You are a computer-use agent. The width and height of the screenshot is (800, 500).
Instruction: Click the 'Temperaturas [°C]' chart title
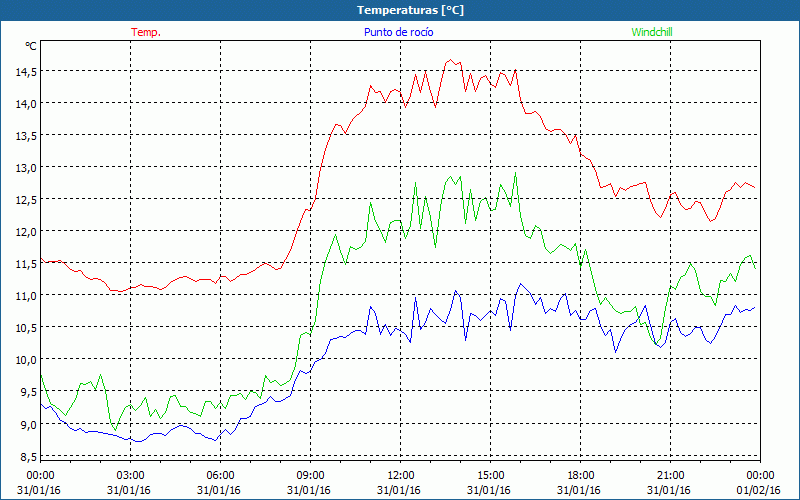coord(410,10)
